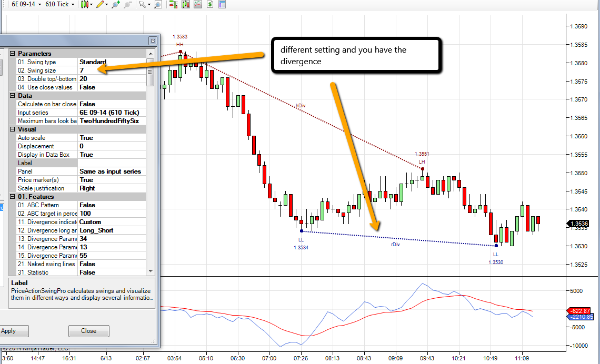
Task: Click the empty Label value field
Action: (112, 163)
